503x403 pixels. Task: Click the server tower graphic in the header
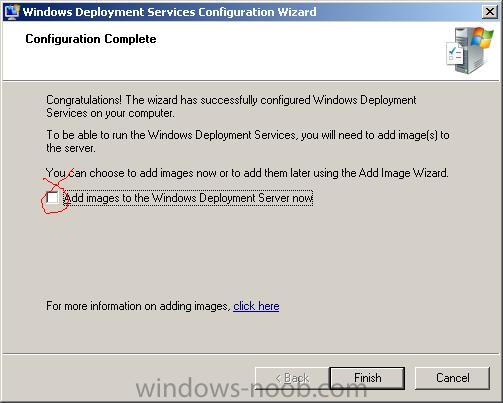click(x=470, y=51)
